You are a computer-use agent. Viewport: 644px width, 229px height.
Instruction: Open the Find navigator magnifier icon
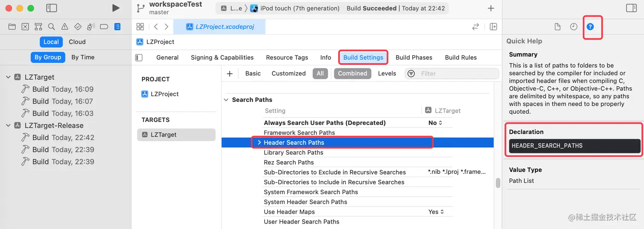pyautogui.click(x=52, y=26)
